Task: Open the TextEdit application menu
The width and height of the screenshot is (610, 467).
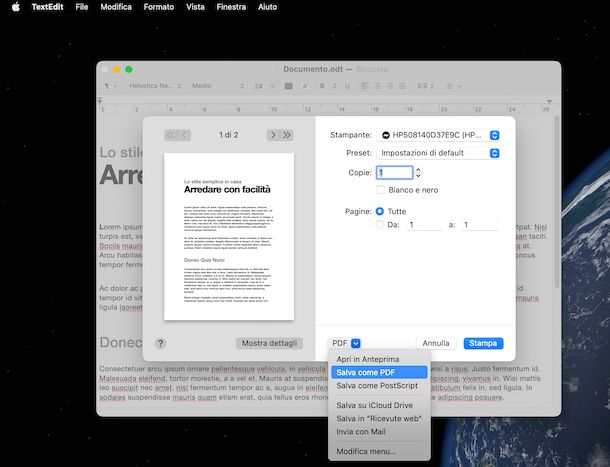Action: [47, 7]
